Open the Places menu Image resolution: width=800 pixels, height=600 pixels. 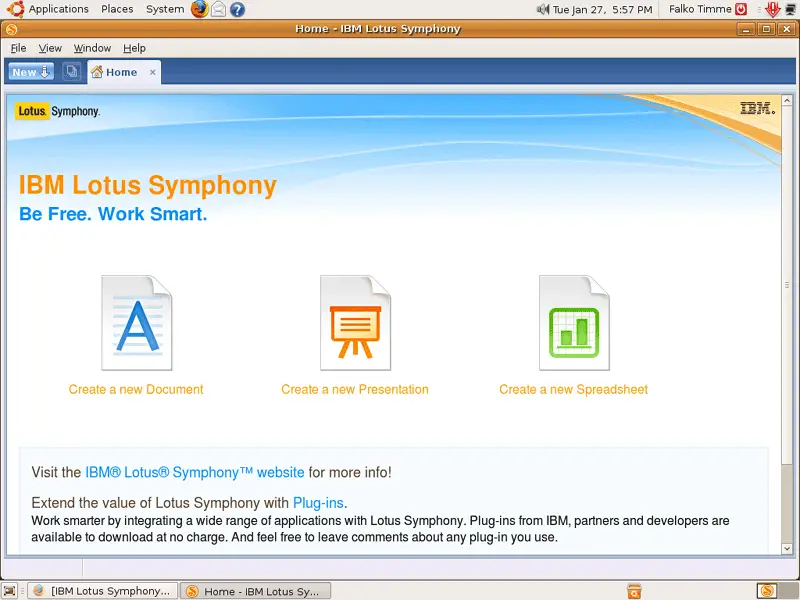click(117, 9)
